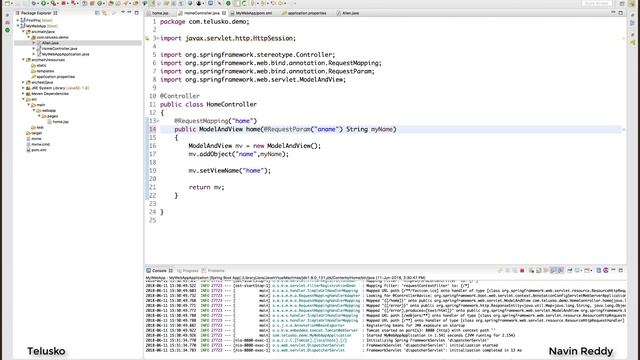Click the green Run button in the toolbar
Screen dimensions: 640x360
click(x=43, y=3)
